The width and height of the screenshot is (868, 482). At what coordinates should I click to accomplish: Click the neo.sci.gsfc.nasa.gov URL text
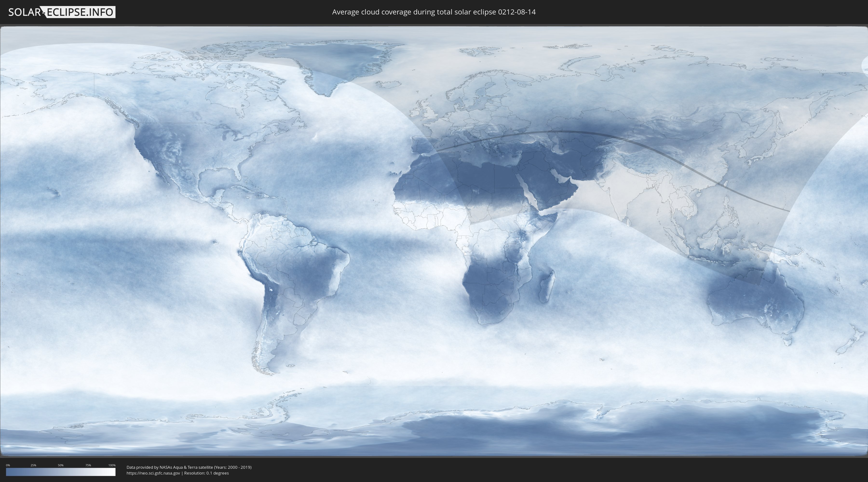[153, 473]
